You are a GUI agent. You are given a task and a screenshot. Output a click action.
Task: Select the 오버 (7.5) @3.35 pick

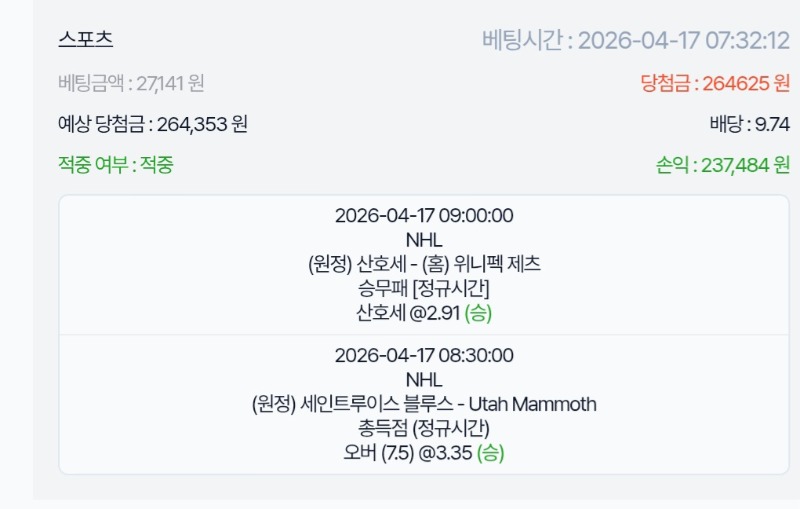coord(407,453)
